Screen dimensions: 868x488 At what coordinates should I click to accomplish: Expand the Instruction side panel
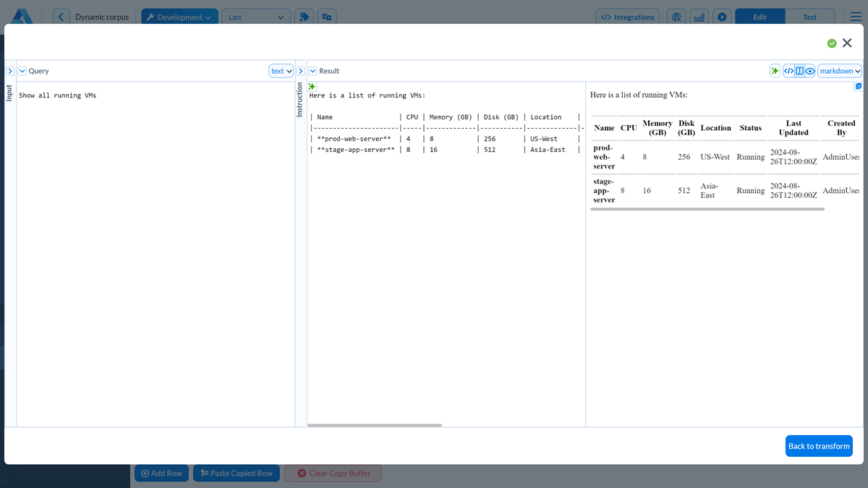point(300,71)
